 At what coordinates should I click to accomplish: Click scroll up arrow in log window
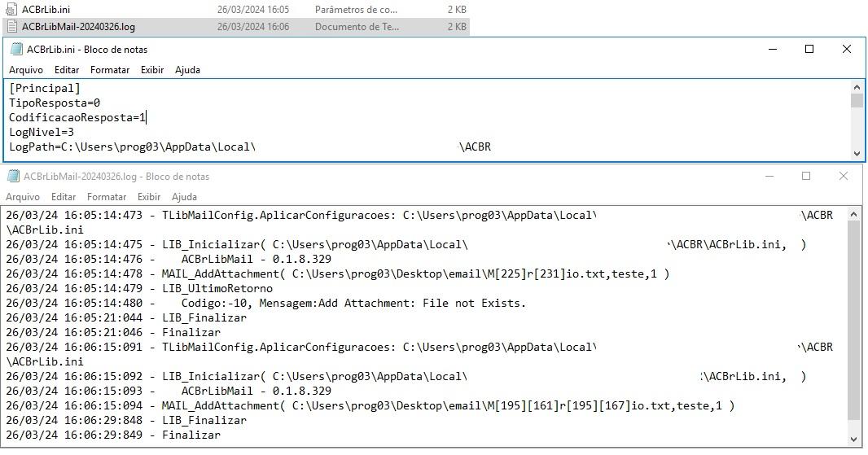[853, 214]
